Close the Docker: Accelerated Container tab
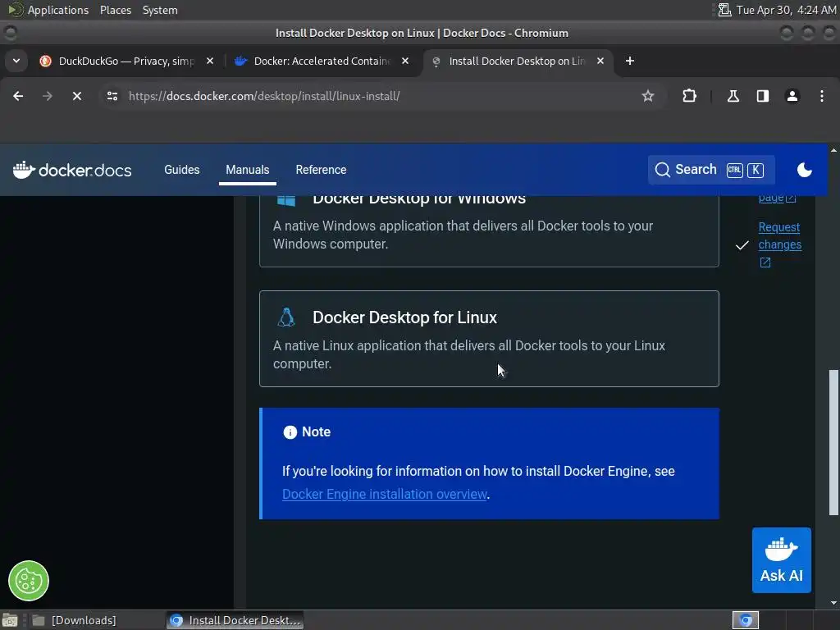The image size is (840, 630). pyautogui.click(x=405, y=61)
